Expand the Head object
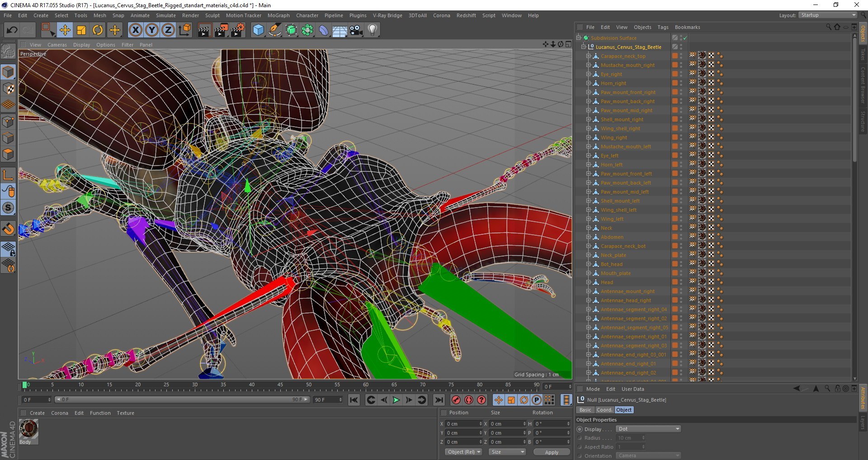Screen dimensions: 868x460 [x=589, y=282]
